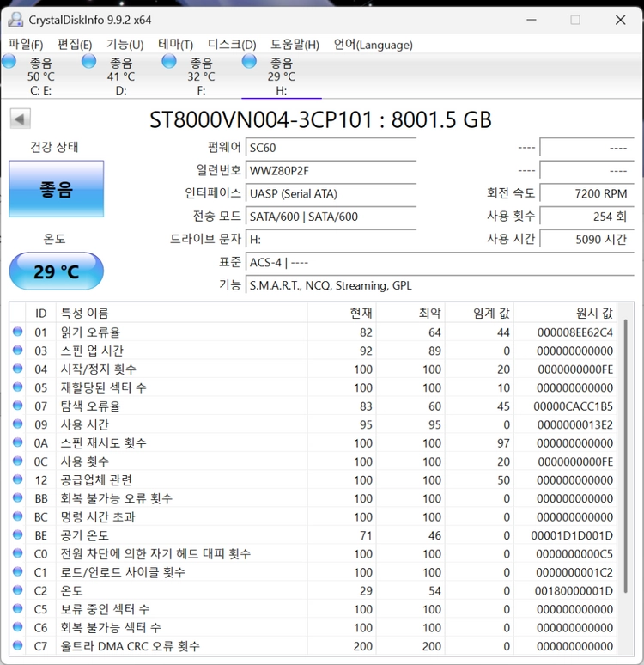Image resolution: width=644 pixels, height=665 pixels.
Task: Click the 29 °C temperature button
Action: [57, 271]
